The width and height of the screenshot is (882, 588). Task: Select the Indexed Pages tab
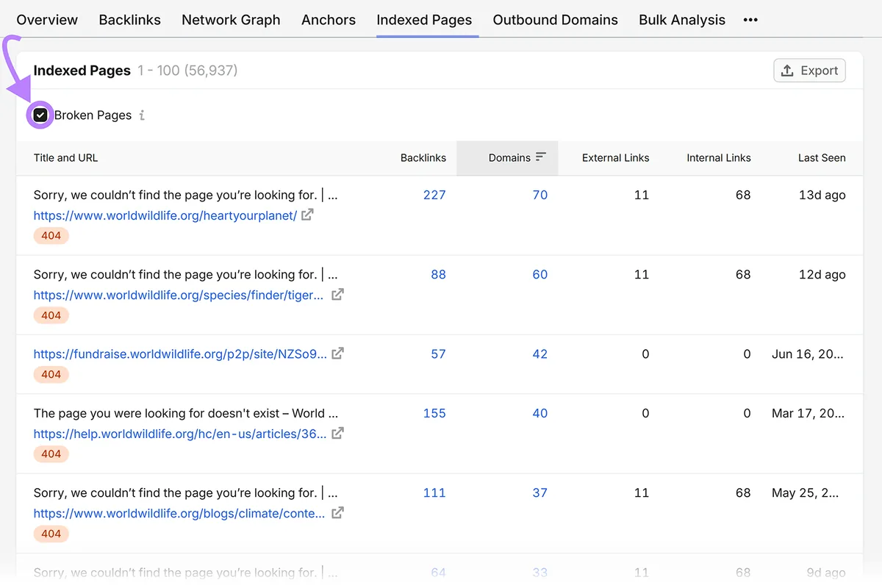tap(424, 20)
